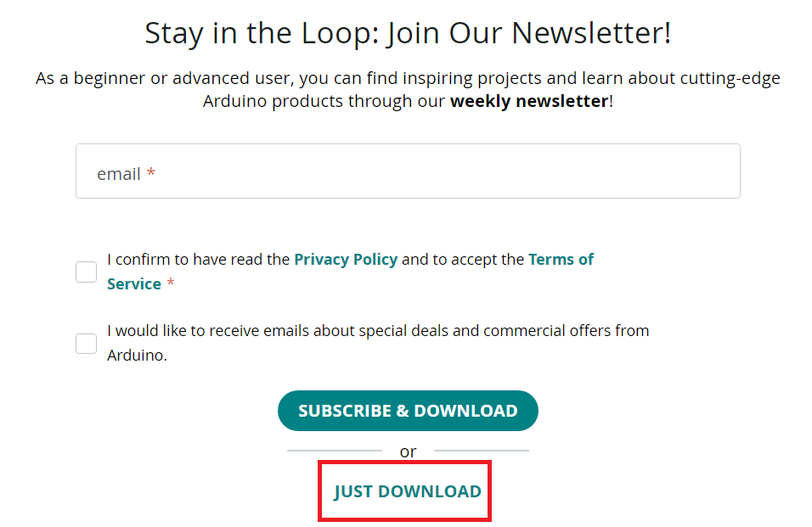The height and width of the screenshot is (527, 812).
Task: Click the "Arduino products through our" text
Action: click(324, 102)
